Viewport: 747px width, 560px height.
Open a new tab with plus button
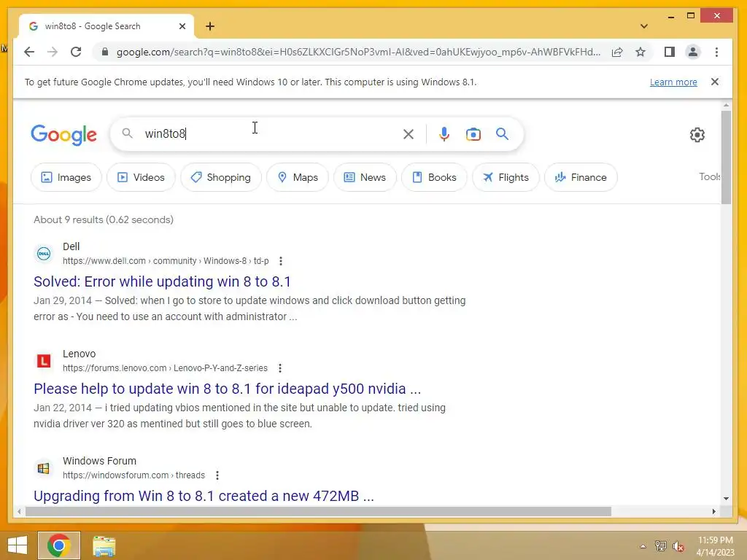210,26
